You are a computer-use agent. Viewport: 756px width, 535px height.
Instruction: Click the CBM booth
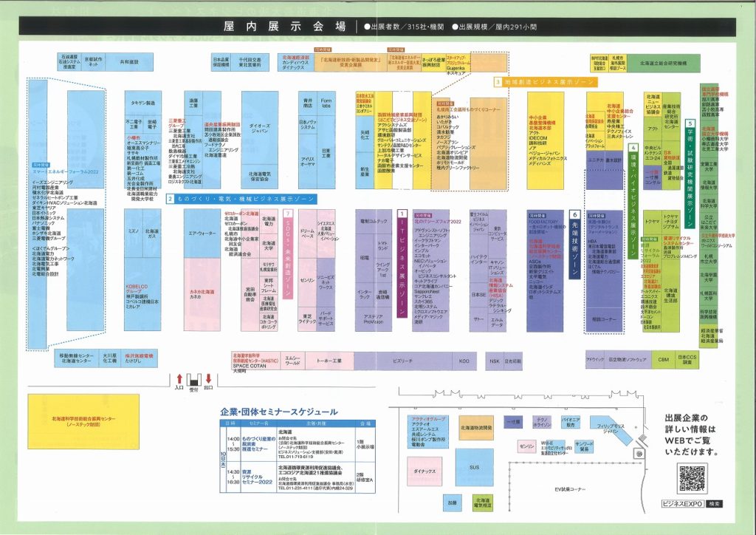click(664, 360)
